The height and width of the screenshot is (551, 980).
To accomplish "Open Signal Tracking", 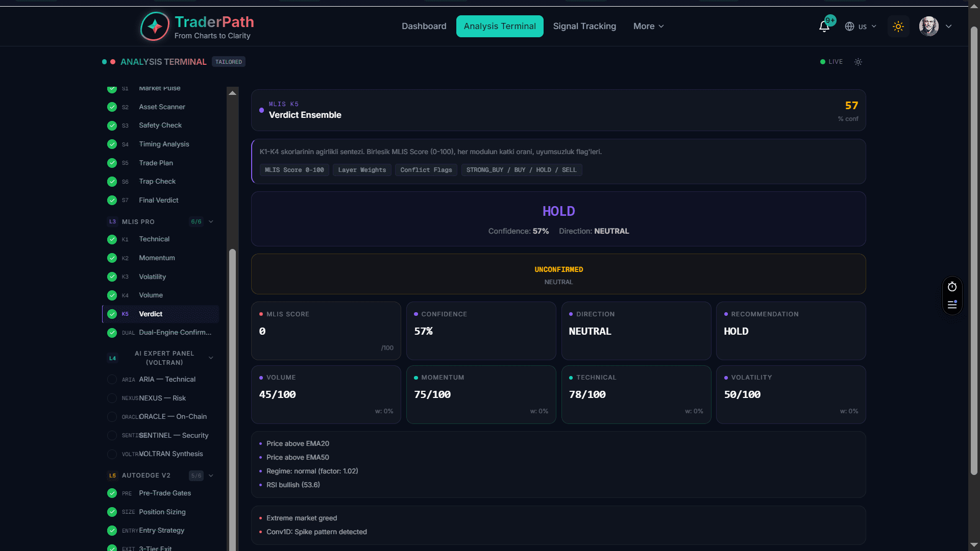I will click(x=584, y=26).
